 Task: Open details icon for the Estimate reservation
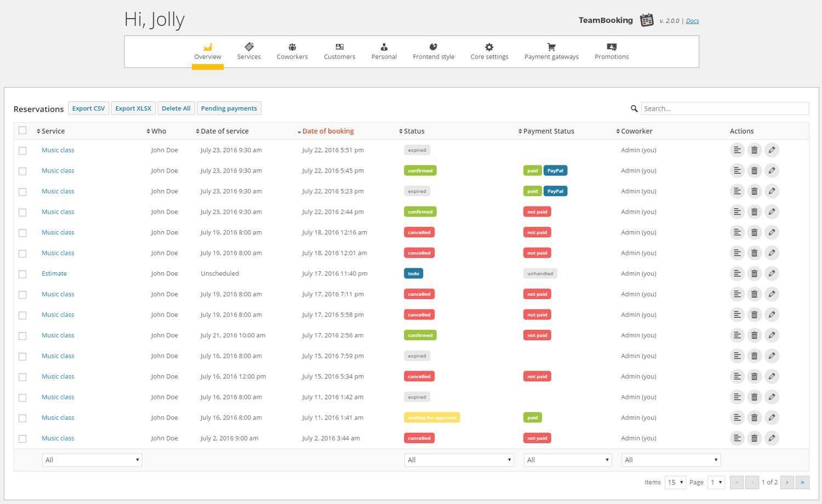tap(737, 273)
